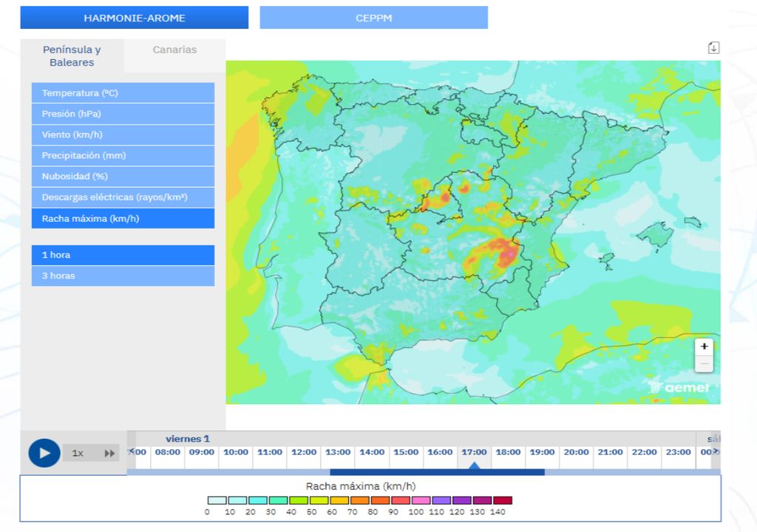Advance to 19:00 time step
This screenshot has width=757, height=532.
[542, 452]
